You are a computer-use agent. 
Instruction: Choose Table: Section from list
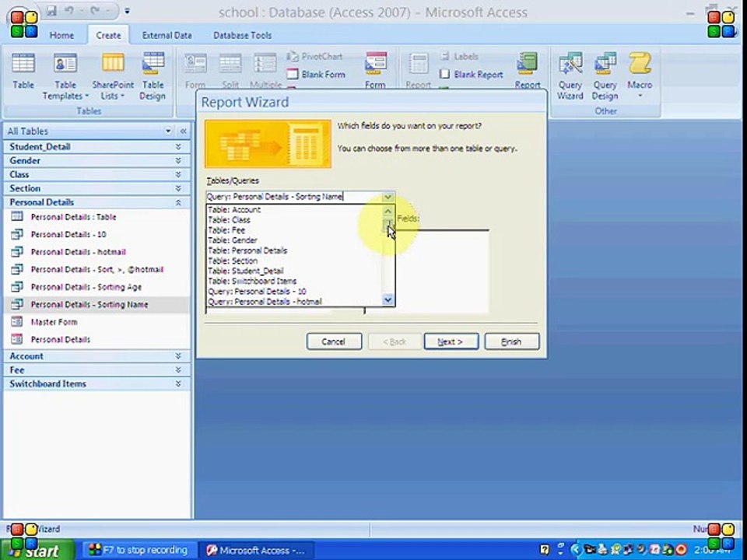294,261
